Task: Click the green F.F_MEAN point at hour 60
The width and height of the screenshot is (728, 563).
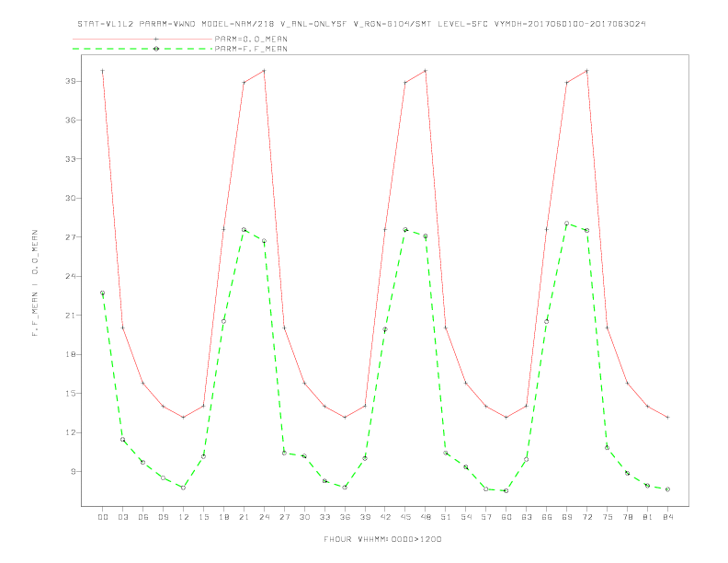Action: (506, 490)
